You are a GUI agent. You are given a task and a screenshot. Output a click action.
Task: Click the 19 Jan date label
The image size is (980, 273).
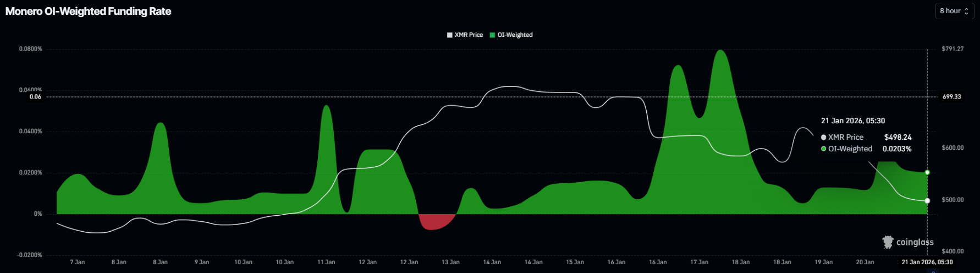823,262
